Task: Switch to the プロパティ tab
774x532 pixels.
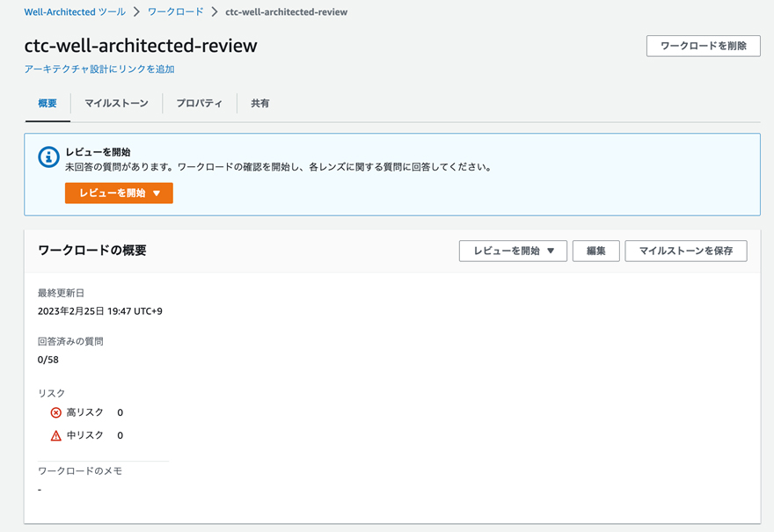Action: [x=200, y=103]
